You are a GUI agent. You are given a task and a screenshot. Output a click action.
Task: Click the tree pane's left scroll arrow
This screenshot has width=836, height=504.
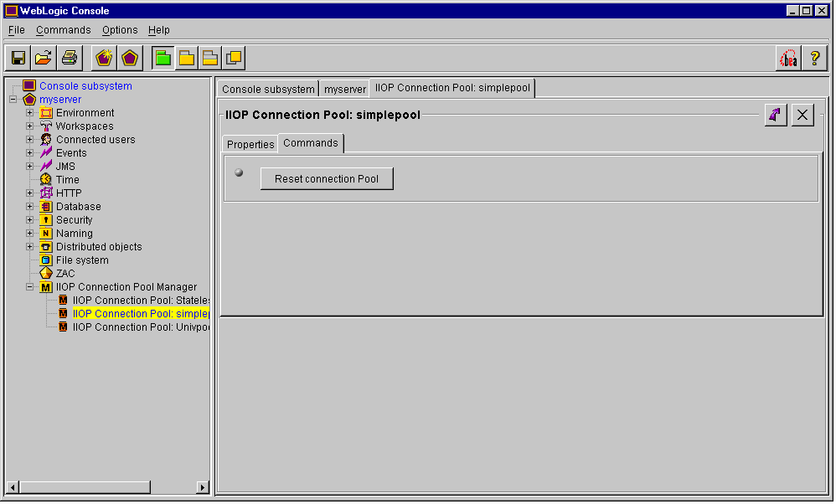click(x=13, y=487)
